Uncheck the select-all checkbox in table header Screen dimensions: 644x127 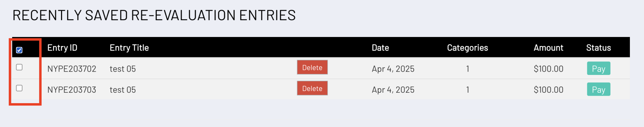(19, 50)
